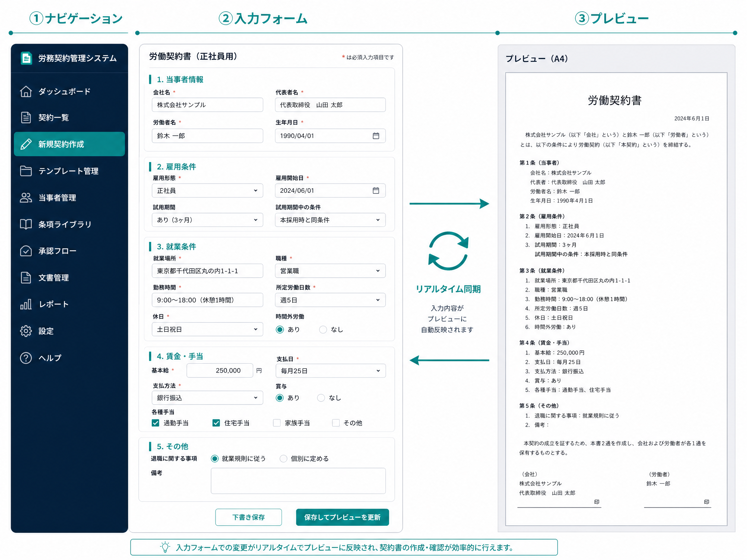Click the 条項ライブラリ book icon
Screen dimensions: 747x560
[x=26, y=224]
